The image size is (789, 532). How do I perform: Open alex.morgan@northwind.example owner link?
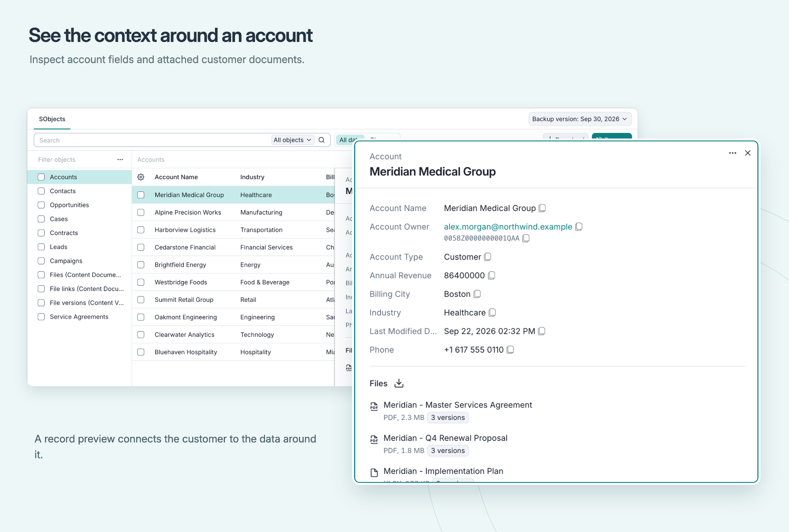coord(508,227)
